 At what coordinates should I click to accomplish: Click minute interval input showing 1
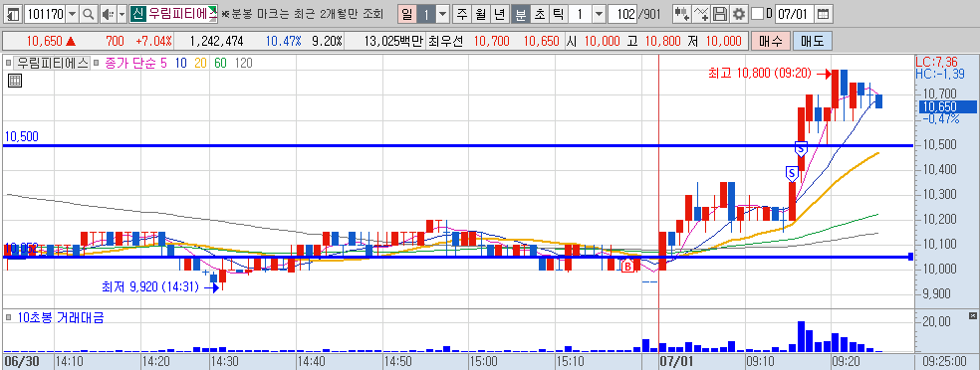click(x=580, y=13)
